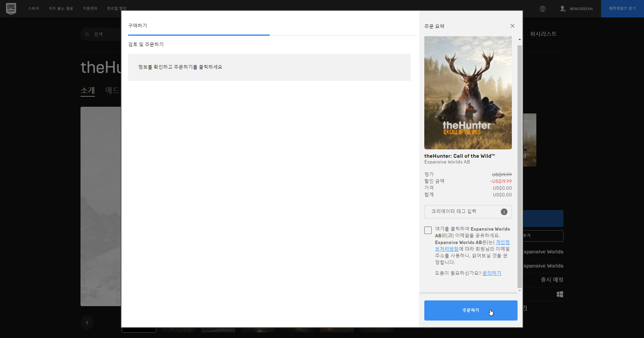This screenshot has width=644, height=338.
Task: Click the scroll-up arrow in order summary
Action: [x=520, y=40]
